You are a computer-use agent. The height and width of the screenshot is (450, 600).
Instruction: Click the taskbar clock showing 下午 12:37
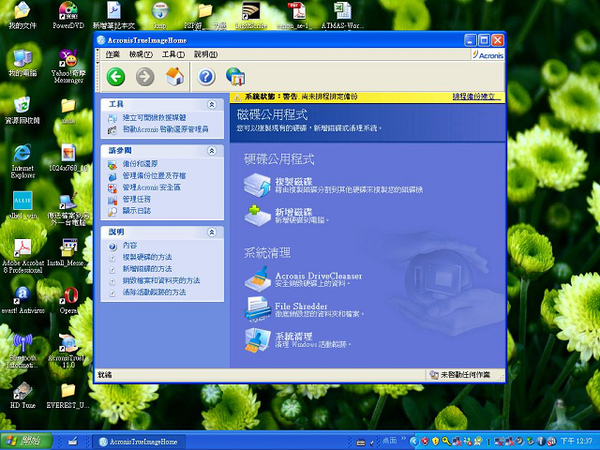click(x=577, y=441)
